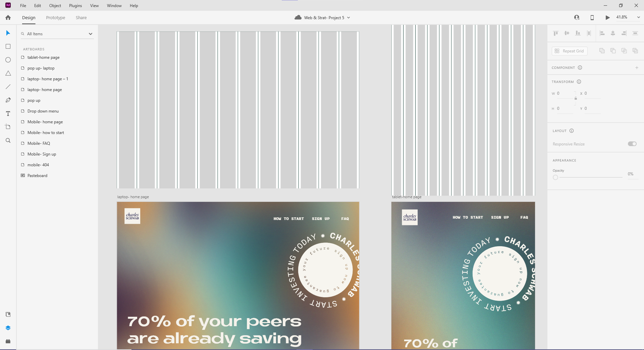Screen dimensions: 644x350
Task: Click the Repeat Grid button
Action: 570,51
